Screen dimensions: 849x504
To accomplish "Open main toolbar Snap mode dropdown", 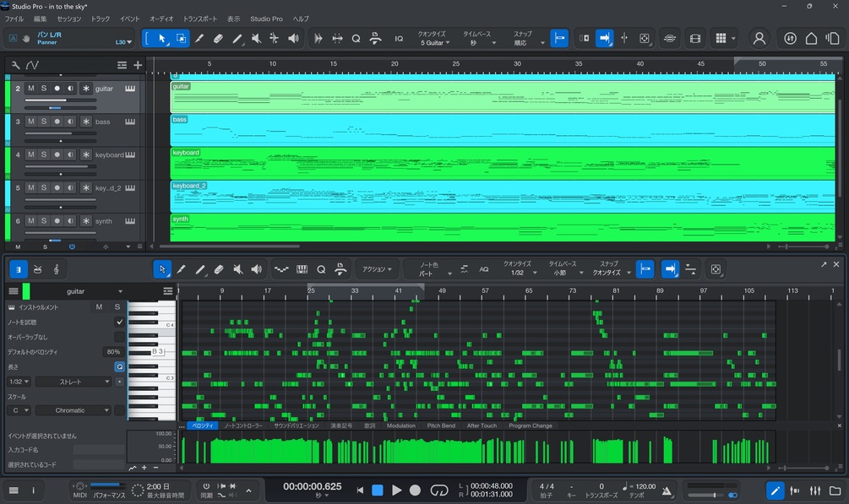I will 529,43.
